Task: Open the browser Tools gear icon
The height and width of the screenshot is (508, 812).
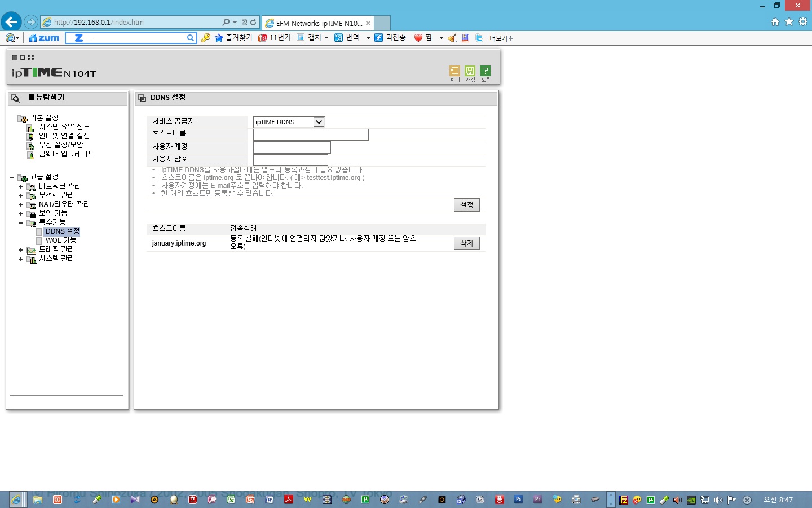Action: (x=803, y=22)
